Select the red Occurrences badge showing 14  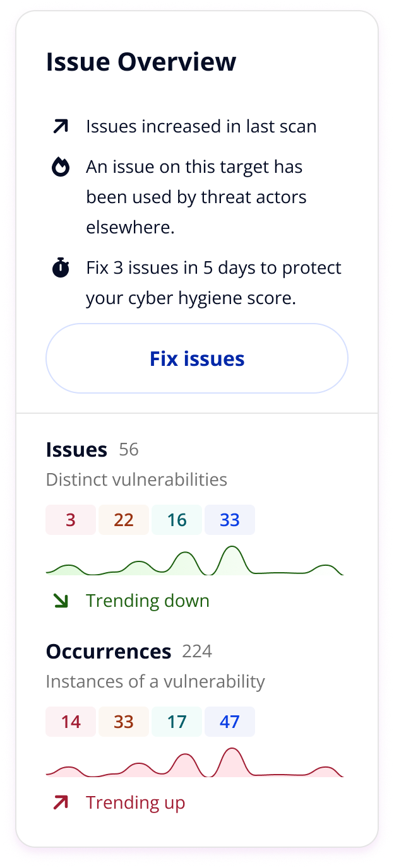point(71,722)
